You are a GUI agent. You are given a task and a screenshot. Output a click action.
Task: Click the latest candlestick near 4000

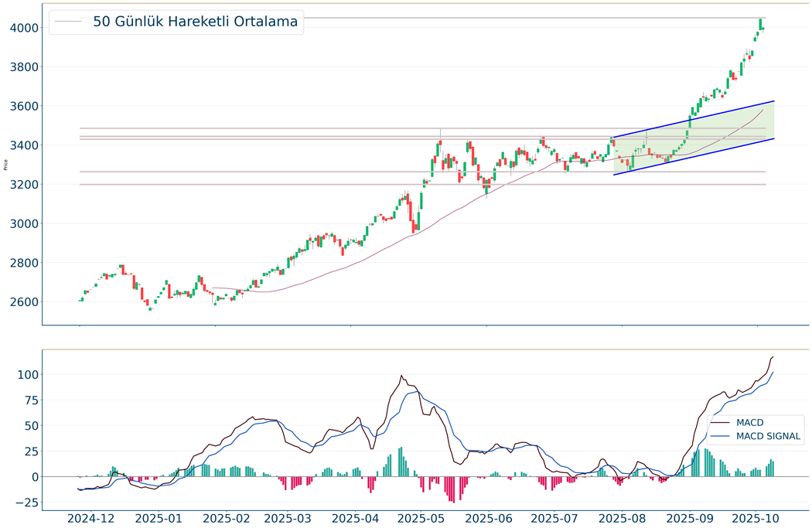pos(763,26)
